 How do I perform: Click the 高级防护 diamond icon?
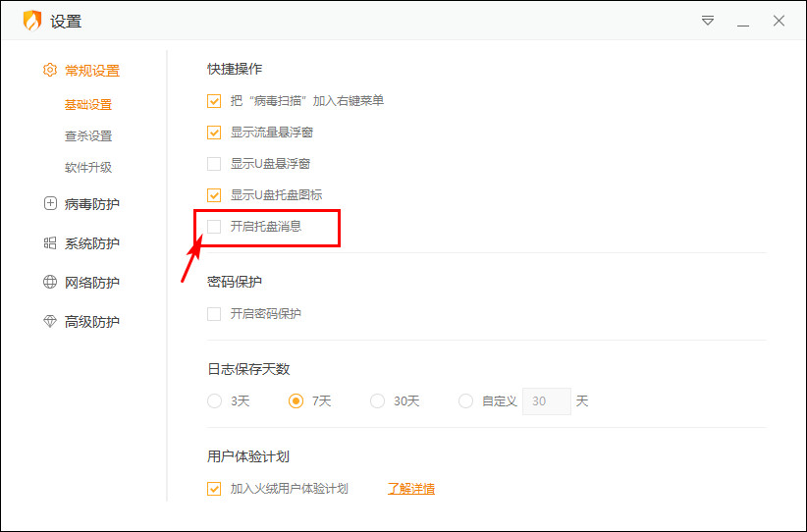pyautogui.click(x=50, y=322)
